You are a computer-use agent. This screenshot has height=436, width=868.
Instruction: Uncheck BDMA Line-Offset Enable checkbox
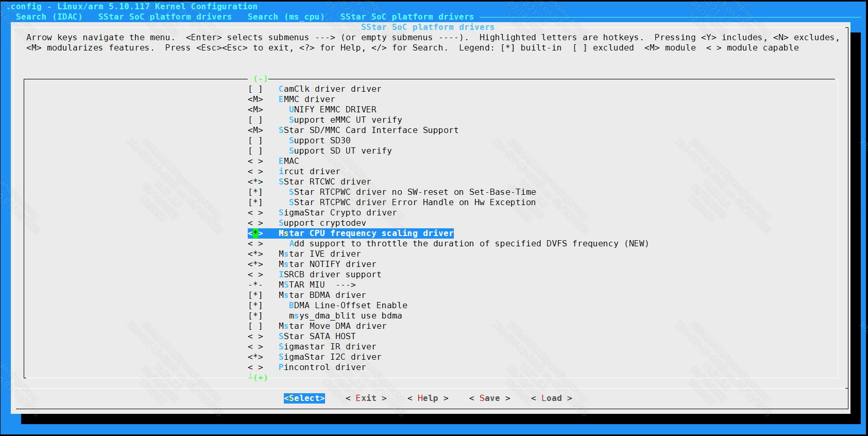point(256,305)
